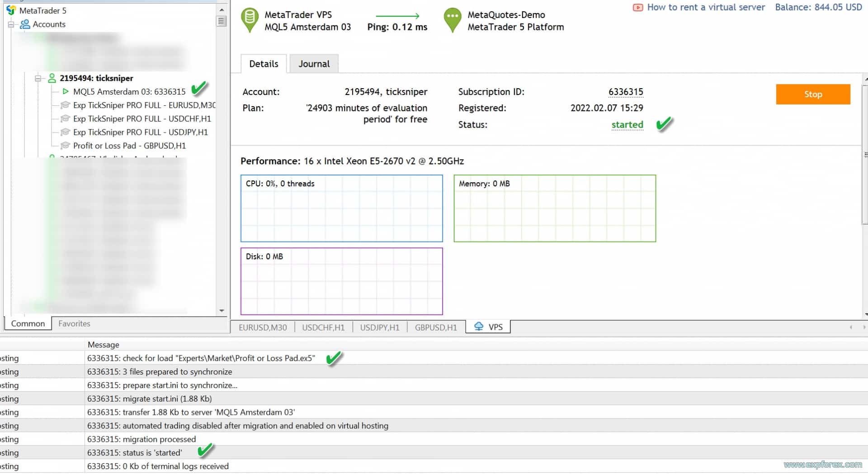
Task: Click the orange Stop button
Action: [813, 94]
